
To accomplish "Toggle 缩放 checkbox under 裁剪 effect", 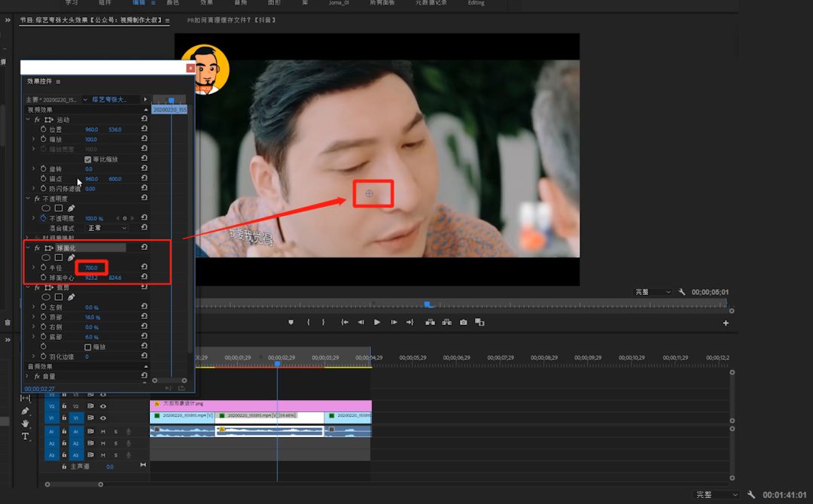I will pyautogui.click(x=87, y=347).
